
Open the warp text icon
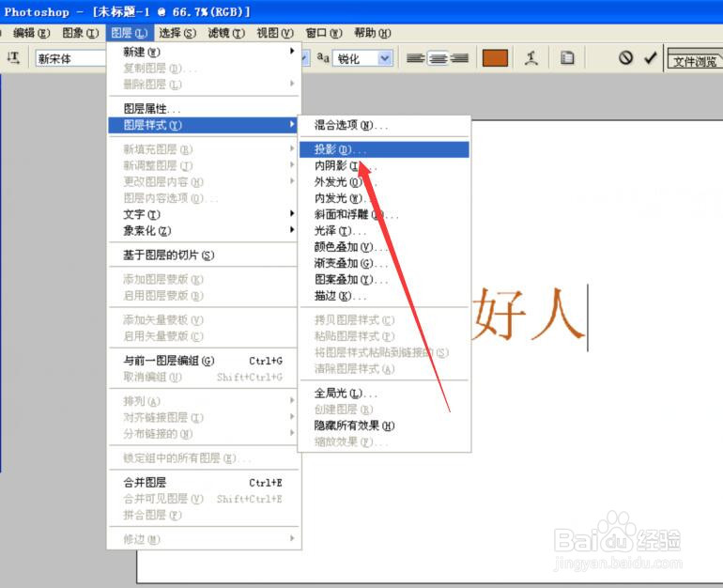pyautogui.click(x=531, y=58)
